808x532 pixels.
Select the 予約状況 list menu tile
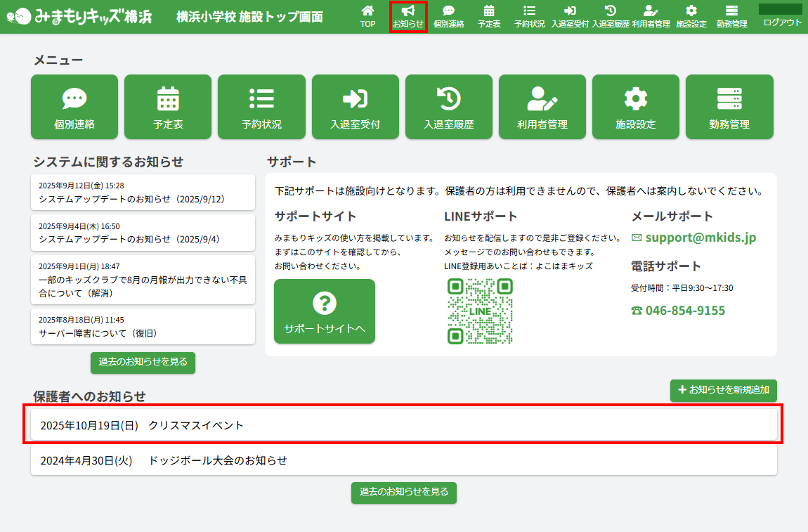261,107
